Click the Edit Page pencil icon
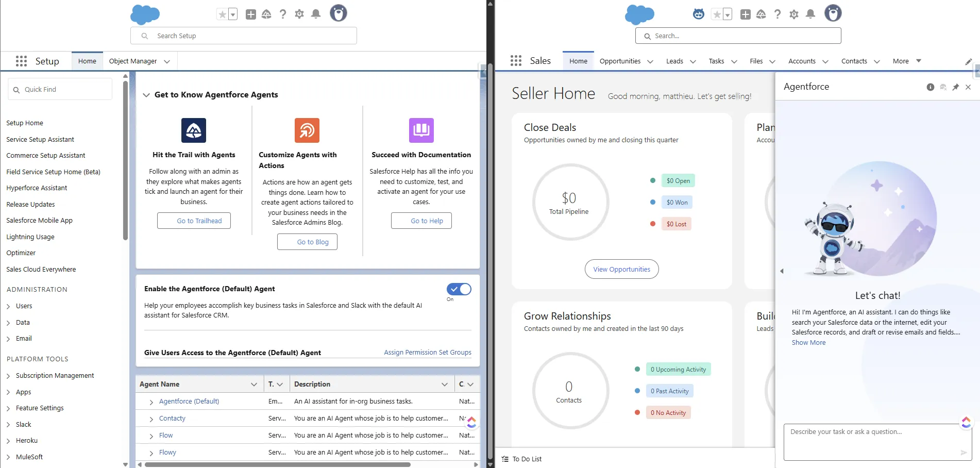Screen dimensions: 980x468 click(969, 61)
